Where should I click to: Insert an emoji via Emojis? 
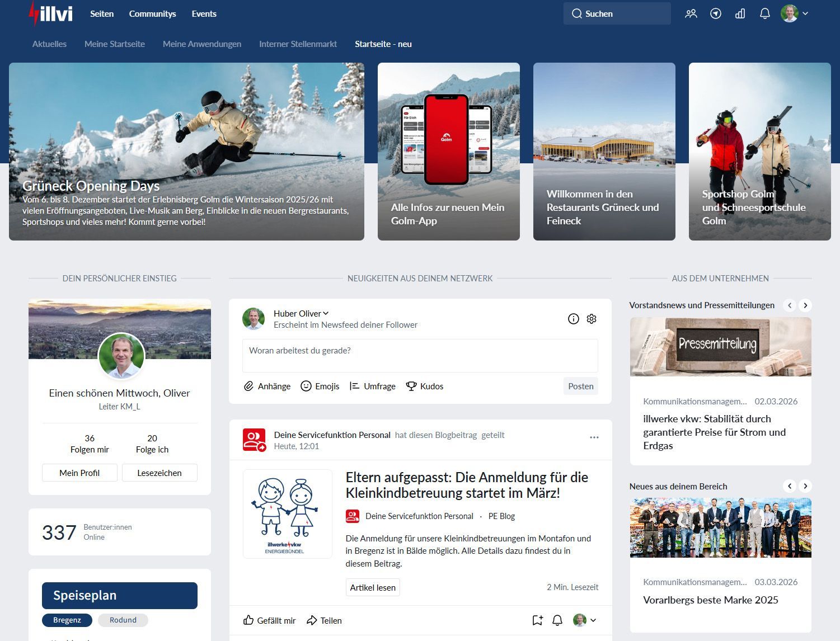click(320, 386)
